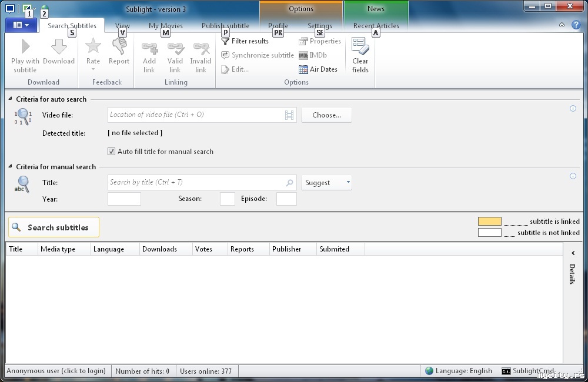Image resolution: width=588 pixels, height=382 pixels.
Task: Open the Air Dates calendar option
Action: click(318, 69)
